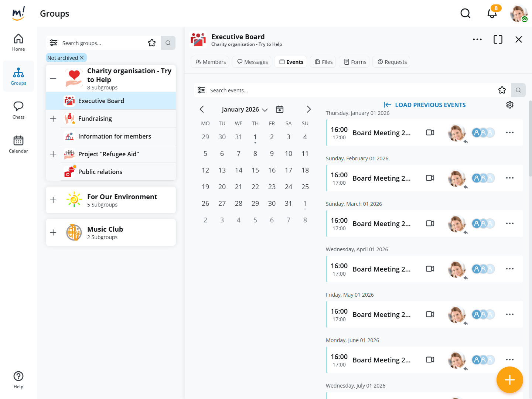This screenshot has width=532, height=399.
Task: Remove the Not archived filter chip
Action: click(x=82, y=58)
